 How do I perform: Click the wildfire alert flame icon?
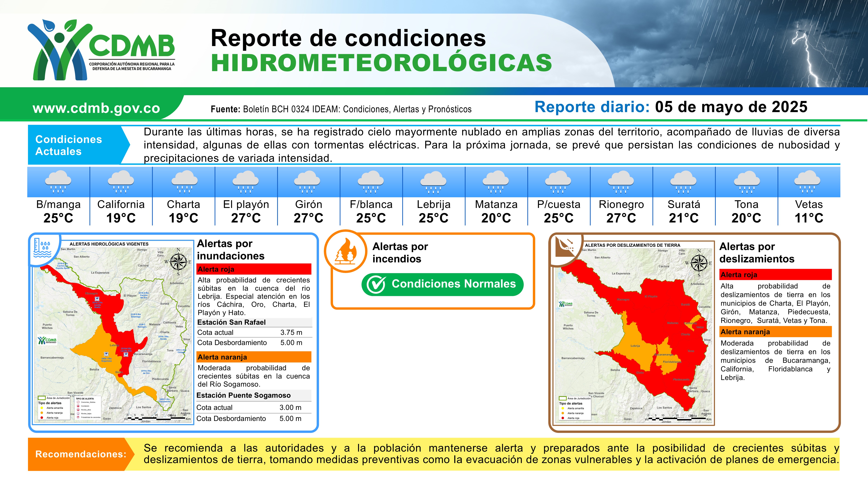click(x=346, y=251)
